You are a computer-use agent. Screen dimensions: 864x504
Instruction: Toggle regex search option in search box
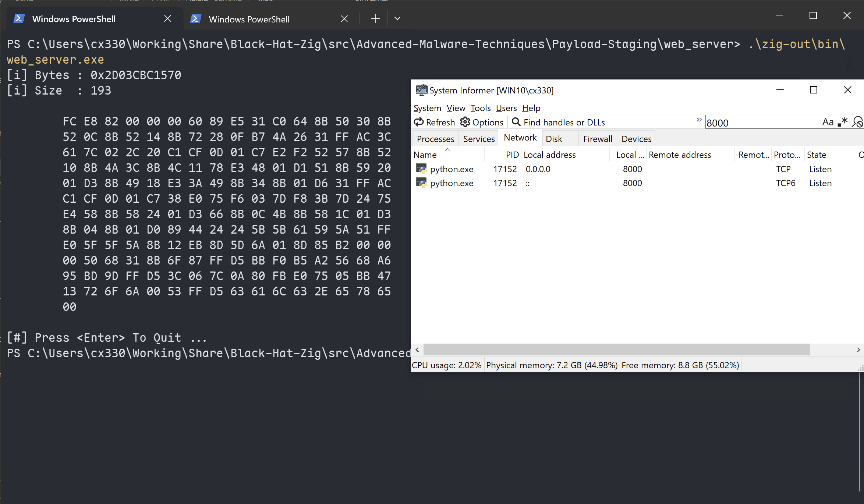tap(843, 122)
